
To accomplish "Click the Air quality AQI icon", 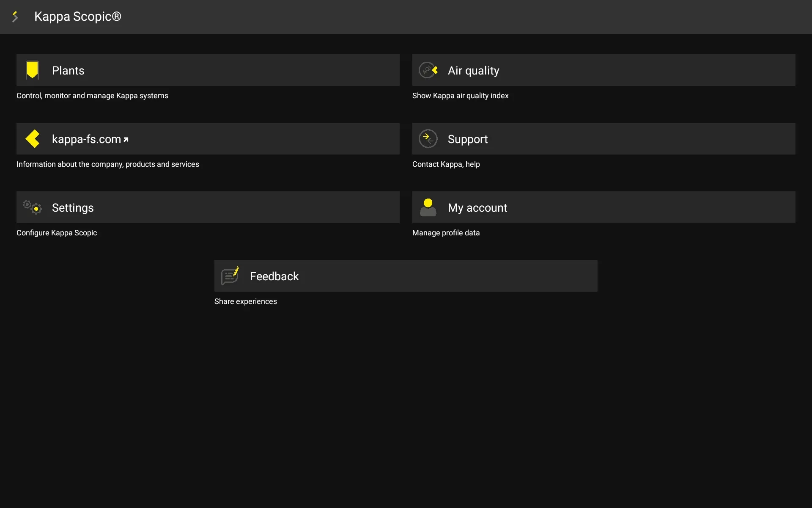I will [x=428, y=70].
